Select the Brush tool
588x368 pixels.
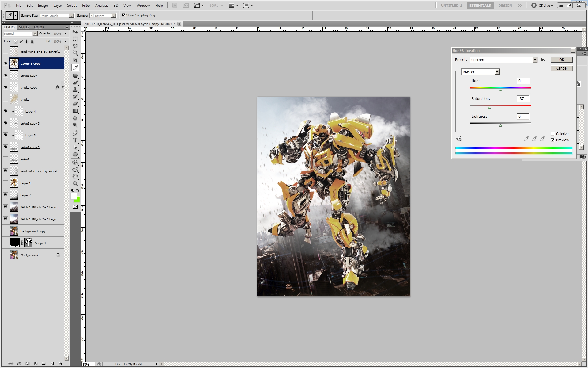tap(75, 82)
